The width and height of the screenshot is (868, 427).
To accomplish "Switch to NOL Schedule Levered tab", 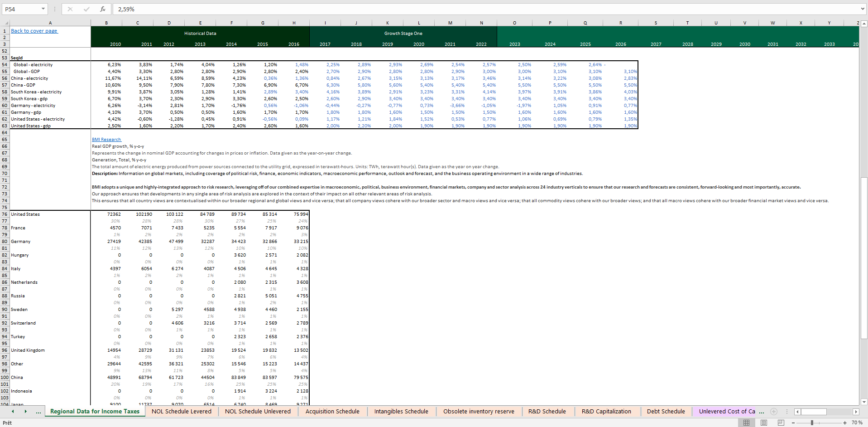I will coord(181,412).
